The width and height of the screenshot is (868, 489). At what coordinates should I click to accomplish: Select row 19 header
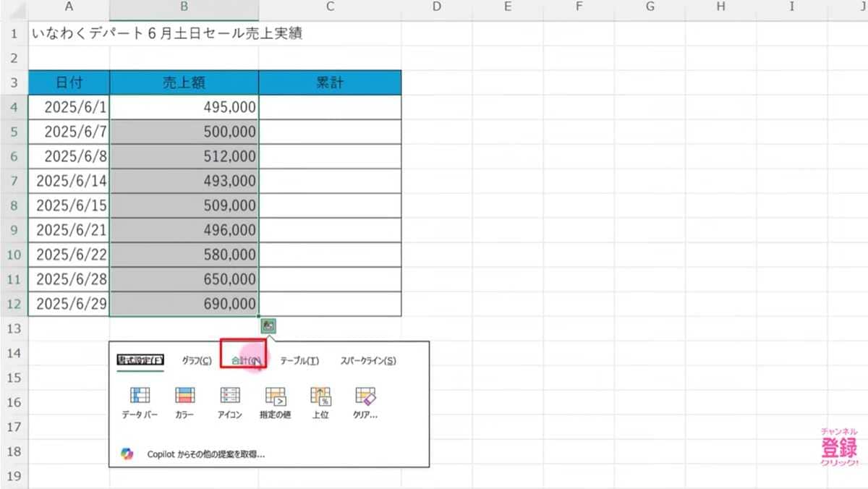14,475
